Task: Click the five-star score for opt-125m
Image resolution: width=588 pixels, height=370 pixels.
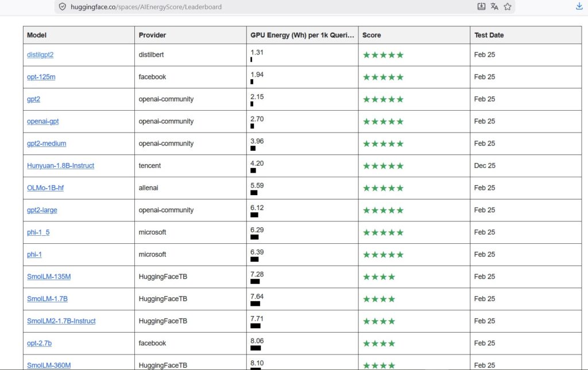Action: tap(383, 77)
